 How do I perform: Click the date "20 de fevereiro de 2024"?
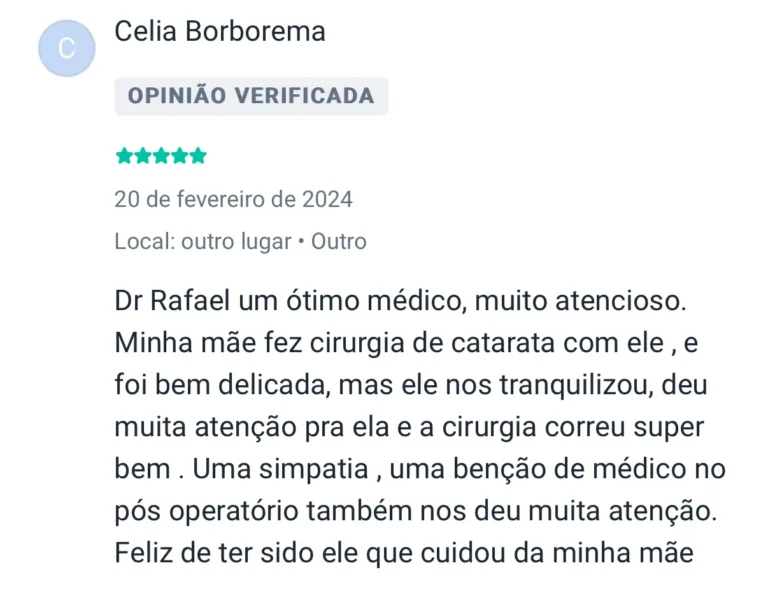coord(233,199)
